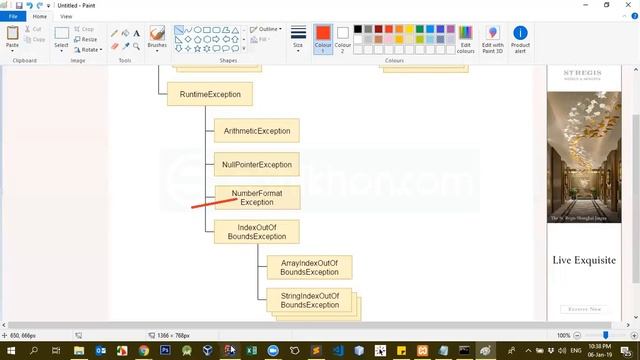This screenshot has height=360, width=640.
Task: Click the Zoom out minus button
Action: (577, 336)
